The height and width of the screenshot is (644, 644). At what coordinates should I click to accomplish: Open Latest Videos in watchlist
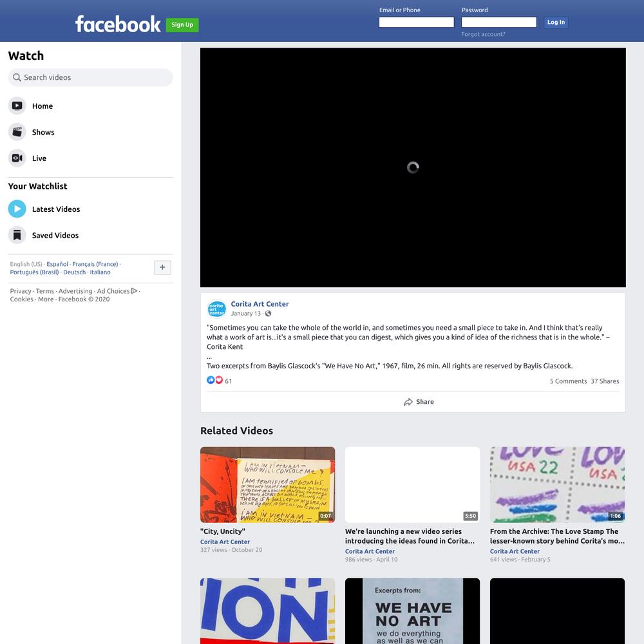[x=56, y=209]
